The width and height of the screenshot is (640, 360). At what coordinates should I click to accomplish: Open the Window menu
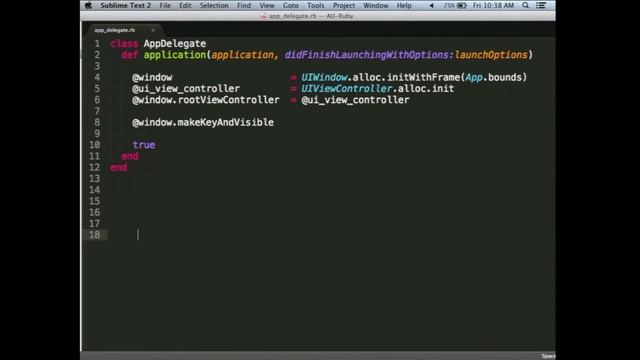376,5
